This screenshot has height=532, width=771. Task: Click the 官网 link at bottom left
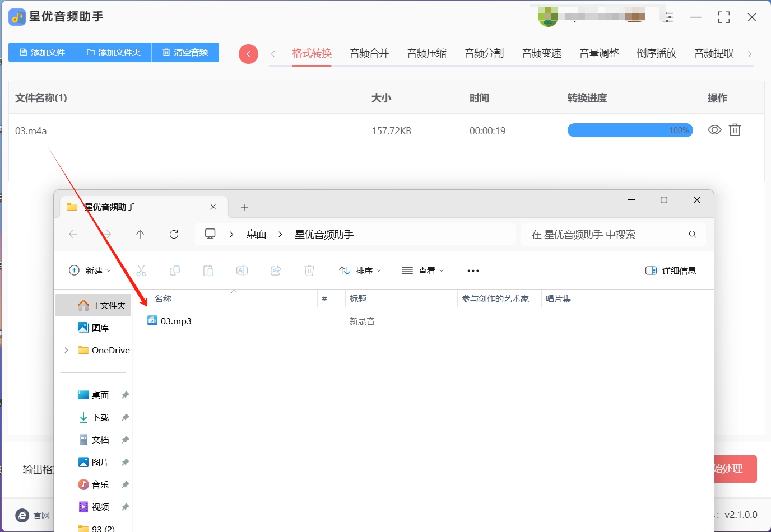tap(34, 515)
